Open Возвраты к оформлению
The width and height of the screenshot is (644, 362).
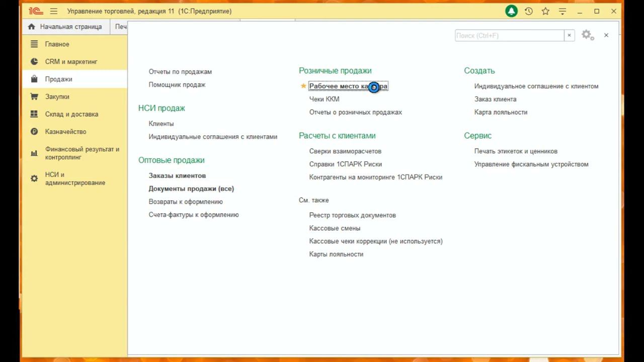[x=186, y=202]
